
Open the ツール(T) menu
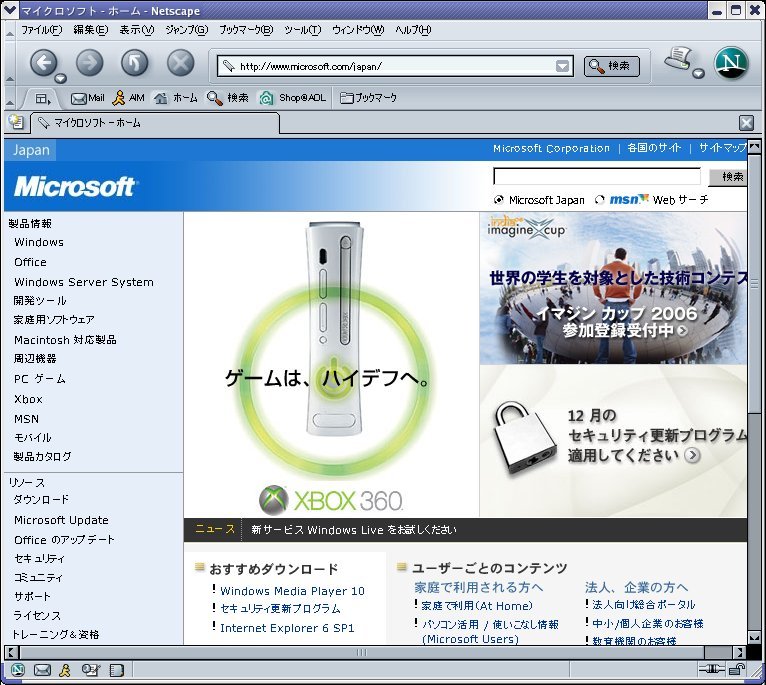[x=303, y=30]
